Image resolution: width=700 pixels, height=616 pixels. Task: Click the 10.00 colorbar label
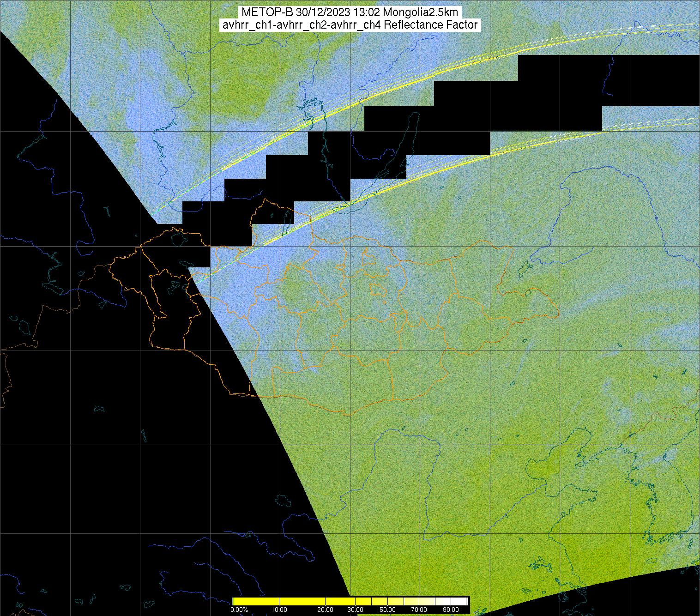[x=279, y=610]
